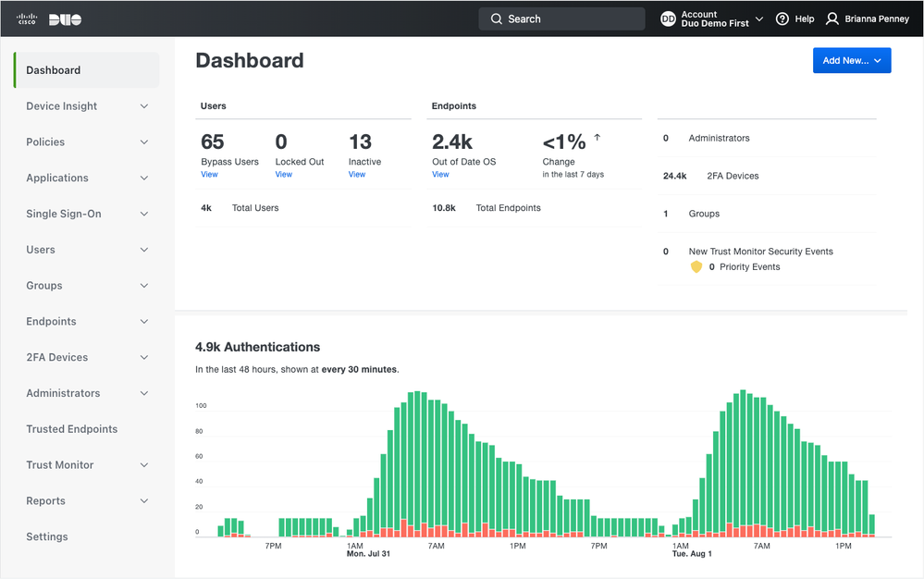View the Inactive users

coord(356,175)
